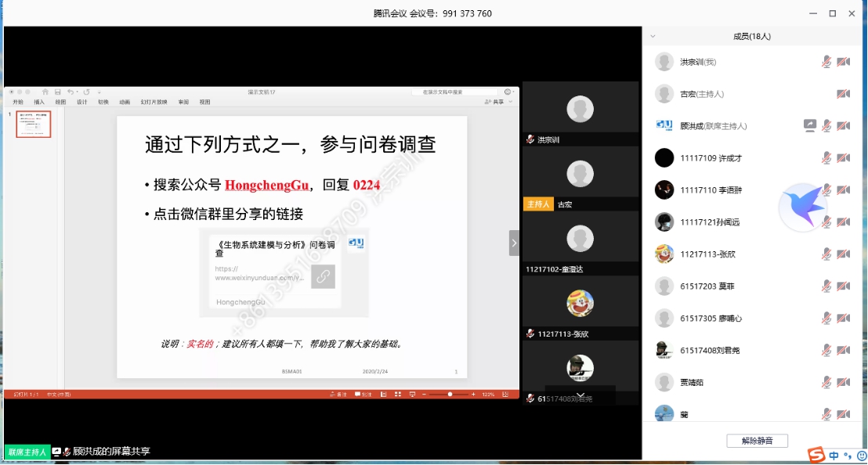The width and height of the screenshot is (868, 465).
Task: Select slide 1 thumbnail in the sidebar
Action: pyautogui.click(x=34, y=124)
